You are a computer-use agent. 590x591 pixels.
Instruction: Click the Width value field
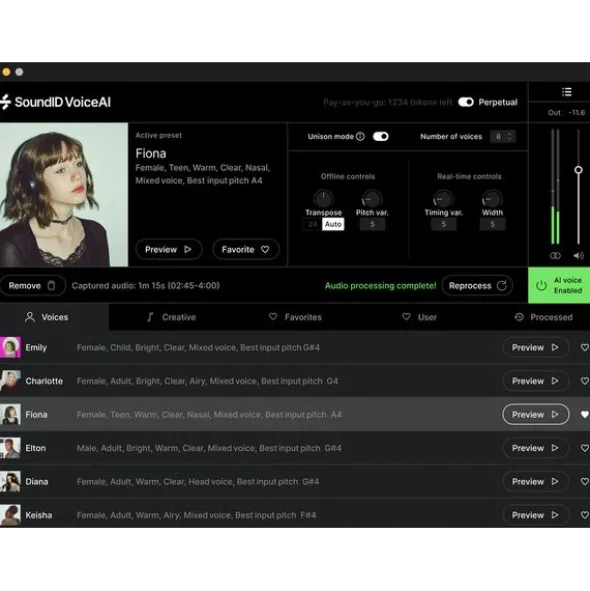pyautogui.click(x=492, y=224)
